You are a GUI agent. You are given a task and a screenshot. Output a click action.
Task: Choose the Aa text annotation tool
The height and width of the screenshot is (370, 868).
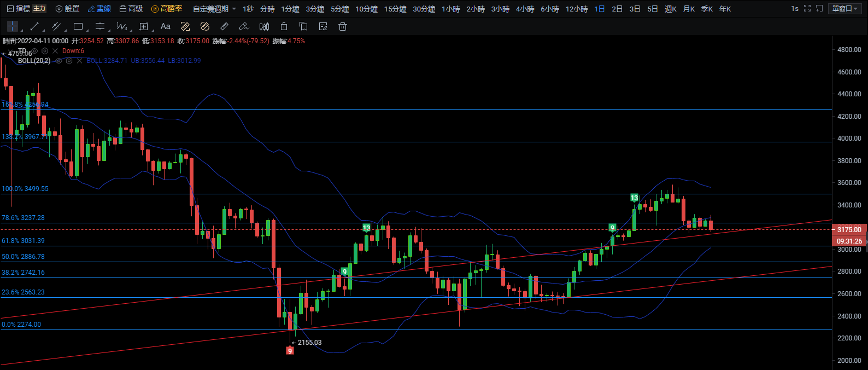[166, 26]
